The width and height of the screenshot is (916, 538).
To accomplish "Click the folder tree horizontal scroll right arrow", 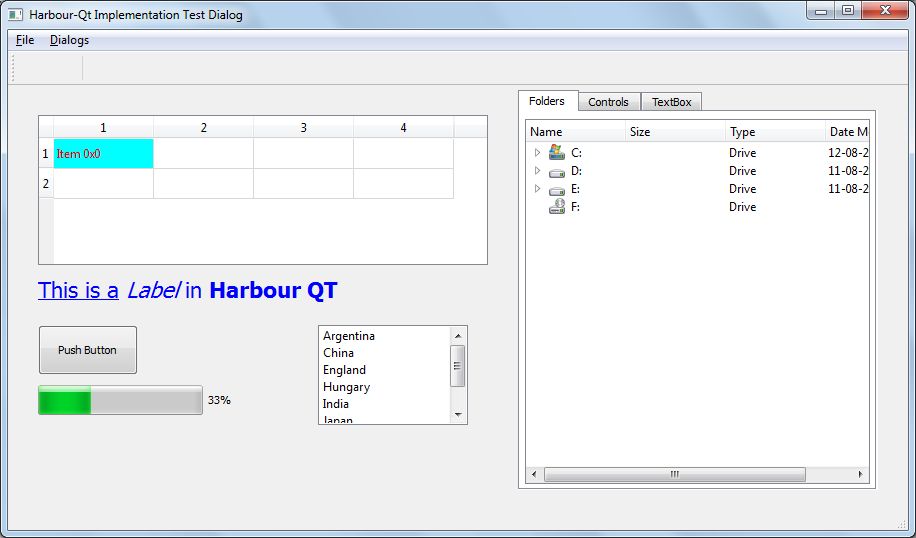I will click(861, 474).
